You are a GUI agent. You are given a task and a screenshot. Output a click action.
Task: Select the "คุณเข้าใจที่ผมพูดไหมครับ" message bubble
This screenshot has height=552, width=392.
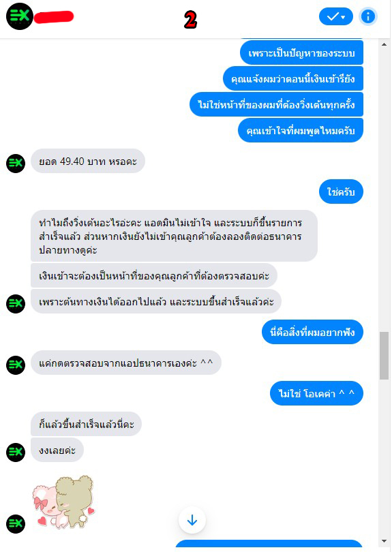[x=301, y=131]
